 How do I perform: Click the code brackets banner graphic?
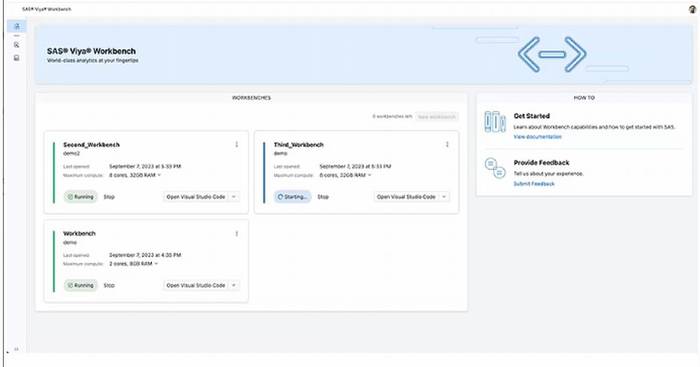pyautogui.click(x=552, y=54)
